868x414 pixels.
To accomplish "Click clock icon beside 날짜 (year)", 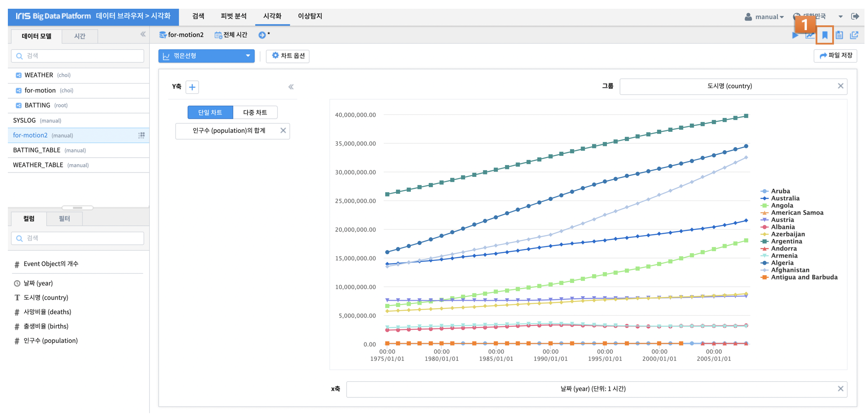I will click(17, 283).
